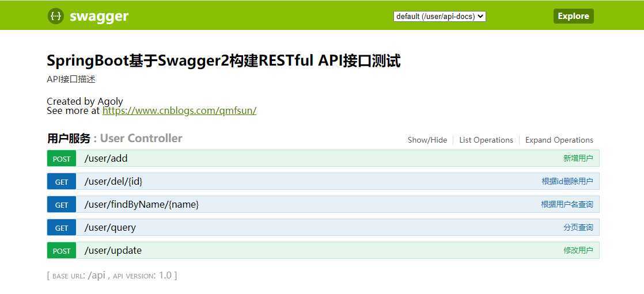The image size is (644, 294).
Task: Expand the /user/findByName/{name} operation path
Action: click(141, 204)
